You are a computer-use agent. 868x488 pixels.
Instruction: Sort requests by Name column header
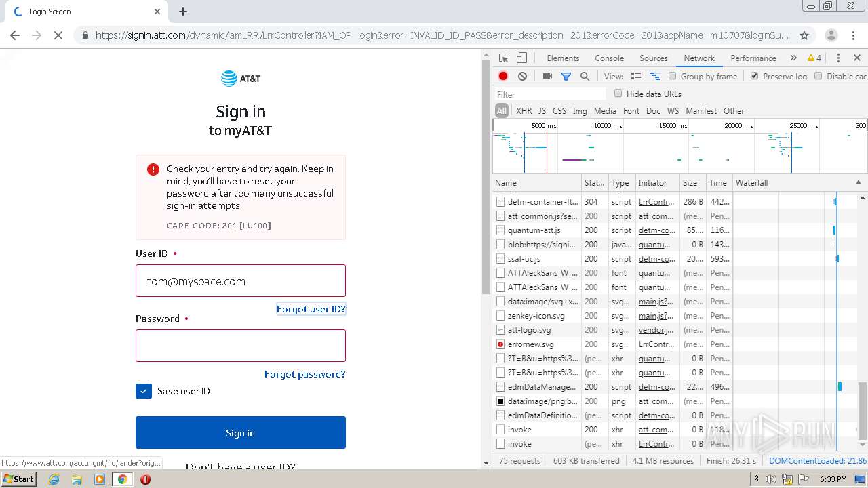pos(537,183)
